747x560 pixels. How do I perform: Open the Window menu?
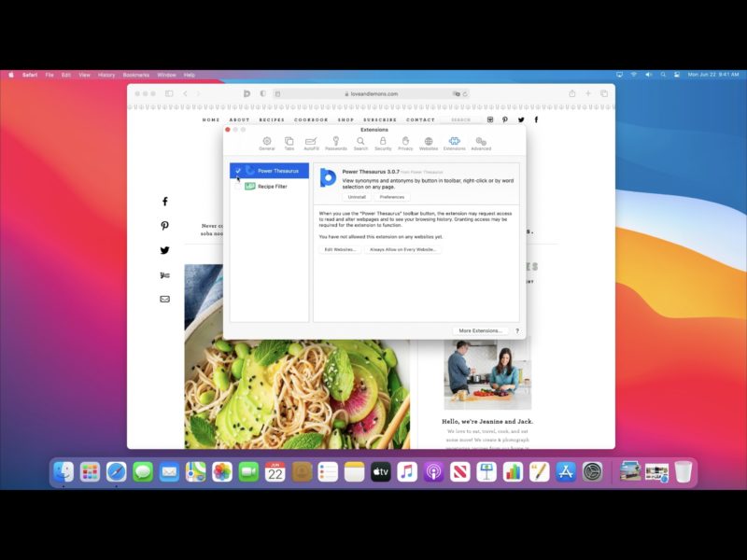[x=167, y=75]
